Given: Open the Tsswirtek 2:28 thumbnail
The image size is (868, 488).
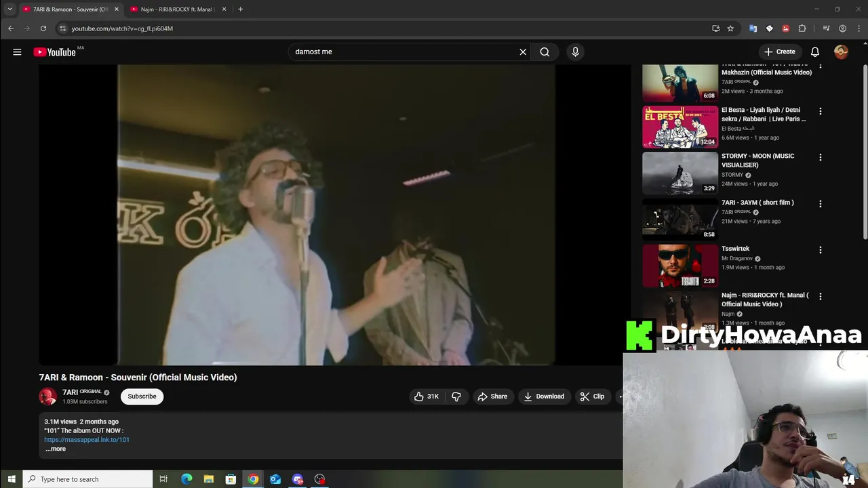Looking at the screenshot, I should [x=680, y=266].
